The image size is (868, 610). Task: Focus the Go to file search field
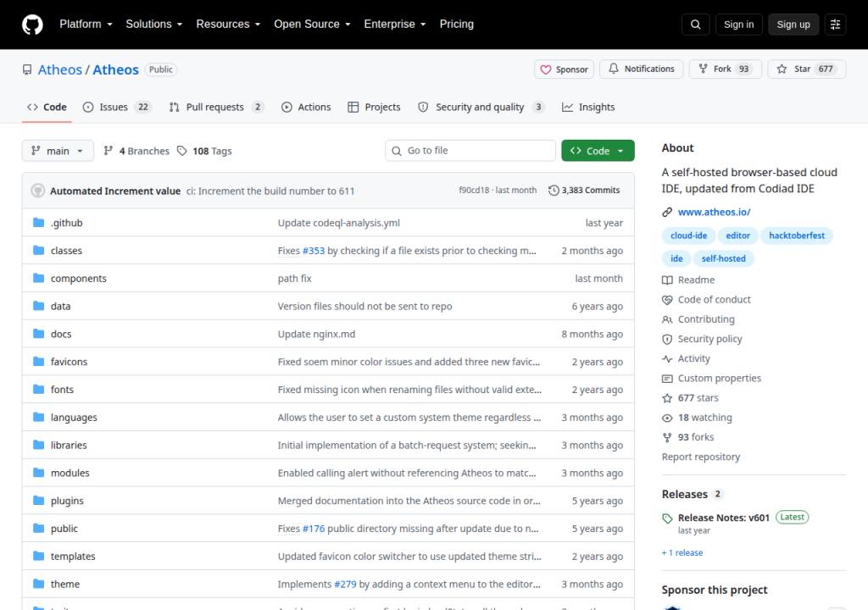pos(470,151)
